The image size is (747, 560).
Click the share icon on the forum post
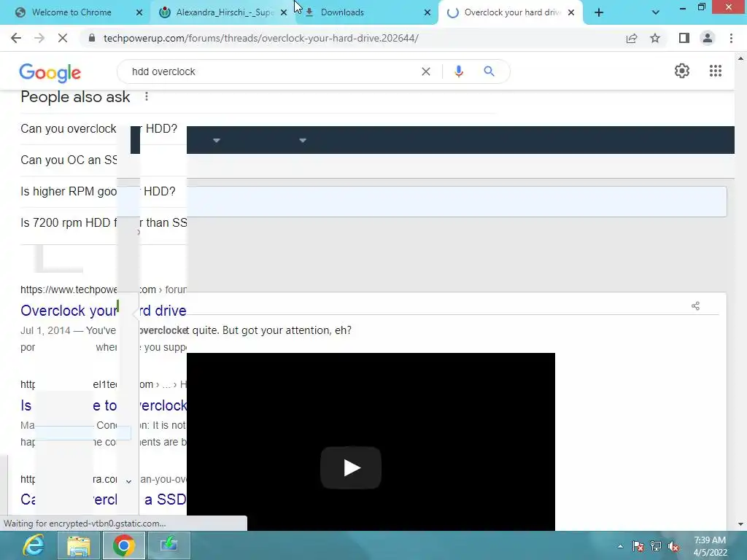695,306
